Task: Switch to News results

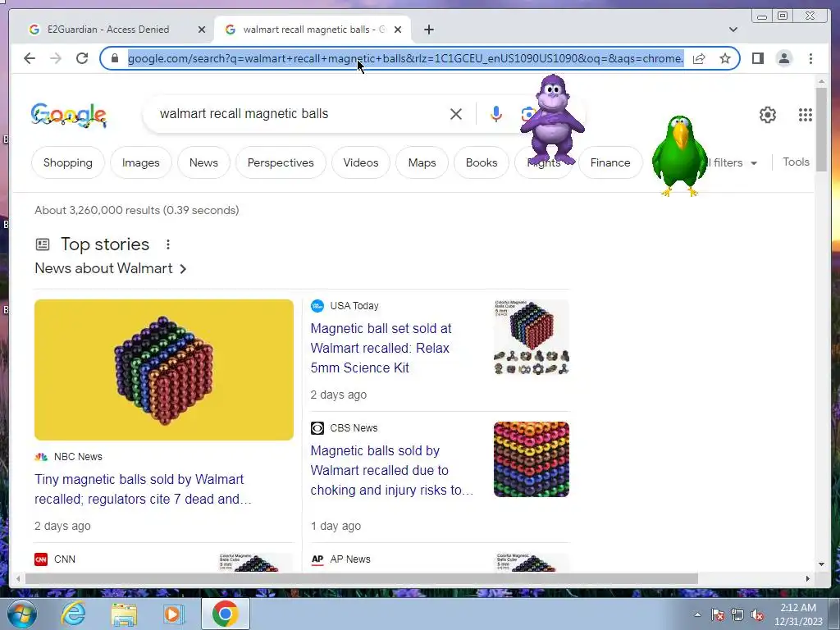Action: tap(203, 162)
